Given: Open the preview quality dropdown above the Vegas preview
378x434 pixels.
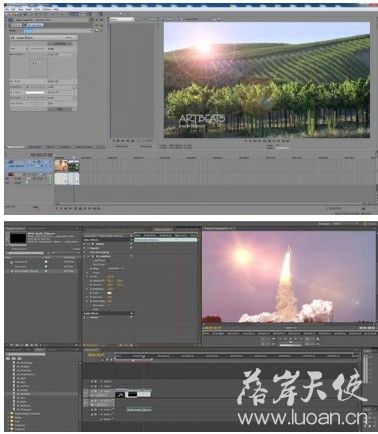Looking at the screenshot, I should [x=122, y=20].
